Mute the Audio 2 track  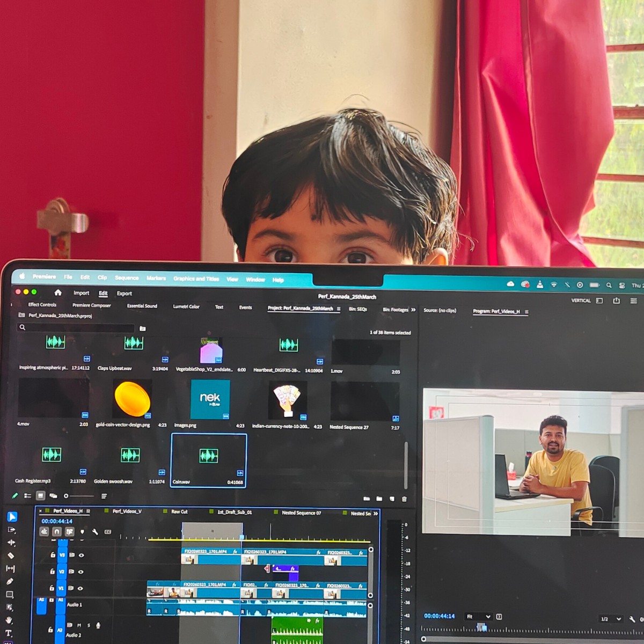79,625
